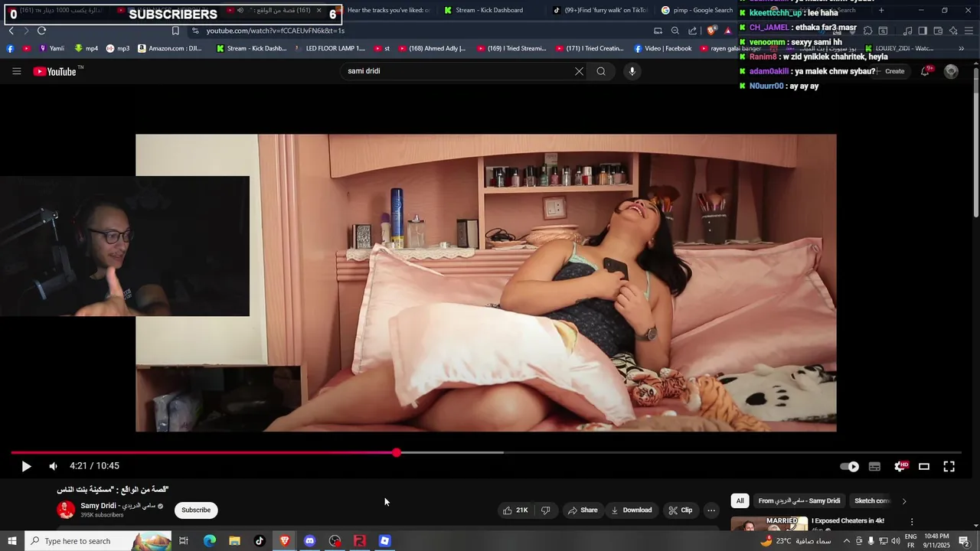Show hidden system tray icons chevron
The width and height of the screenshot is (980, 551).
click(846, 541)
